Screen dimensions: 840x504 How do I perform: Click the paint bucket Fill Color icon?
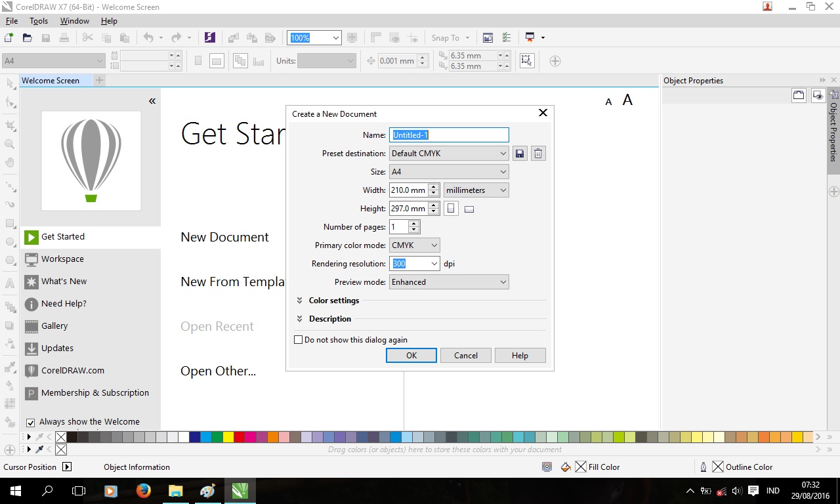[566, 467]
